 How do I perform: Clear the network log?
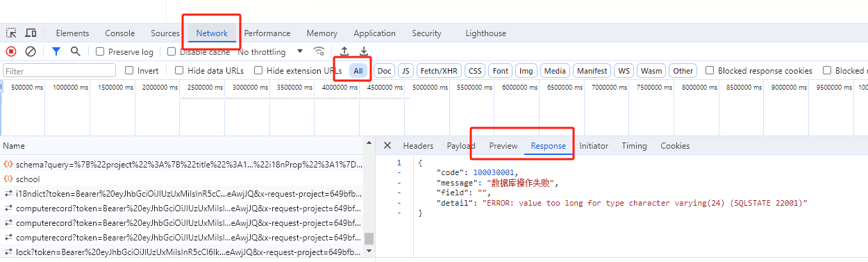point(31,51)
